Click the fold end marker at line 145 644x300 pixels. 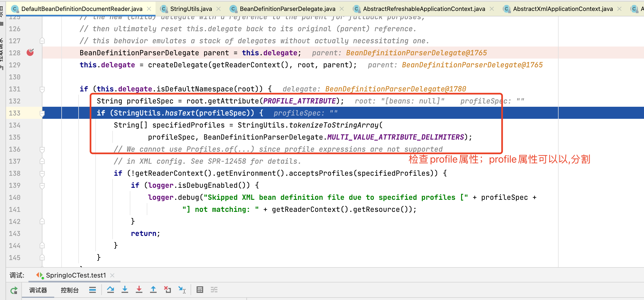(42, 258)
